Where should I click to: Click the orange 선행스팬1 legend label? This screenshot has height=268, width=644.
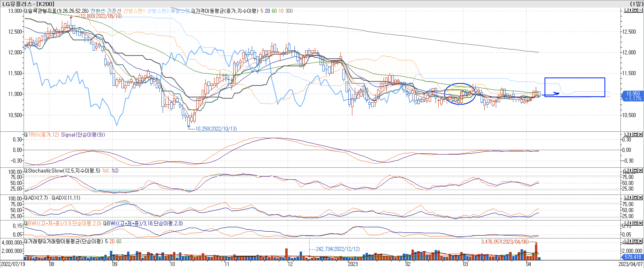coord(134,11)
